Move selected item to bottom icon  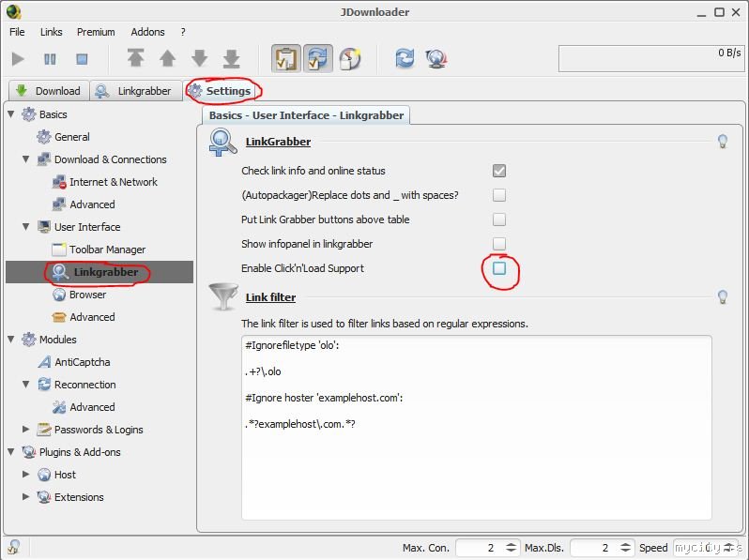point(231,58)
